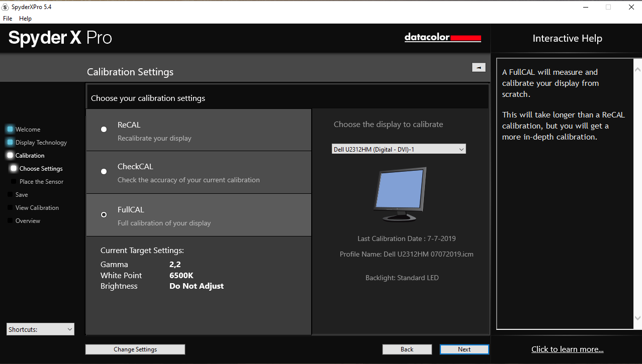Image resolution: width=642 pixels, height=364 pixels.
Task: Click the Display Technology step indicator light
Action: [10, 142]
